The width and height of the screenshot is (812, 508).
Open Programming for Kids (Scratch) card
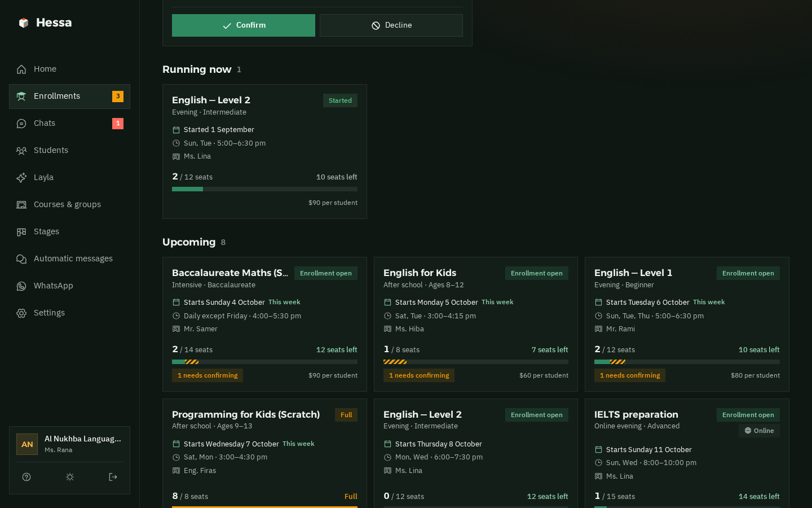264,453
